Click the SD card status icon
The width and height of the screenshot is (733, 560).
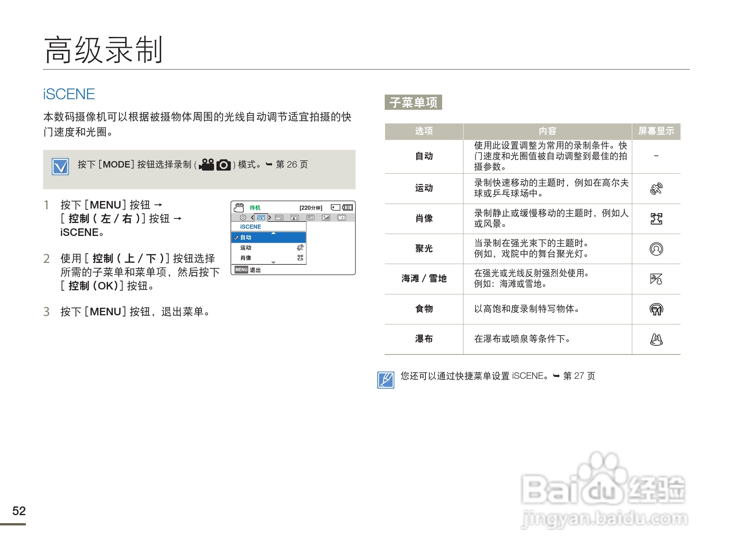click(x=335, y=207)
